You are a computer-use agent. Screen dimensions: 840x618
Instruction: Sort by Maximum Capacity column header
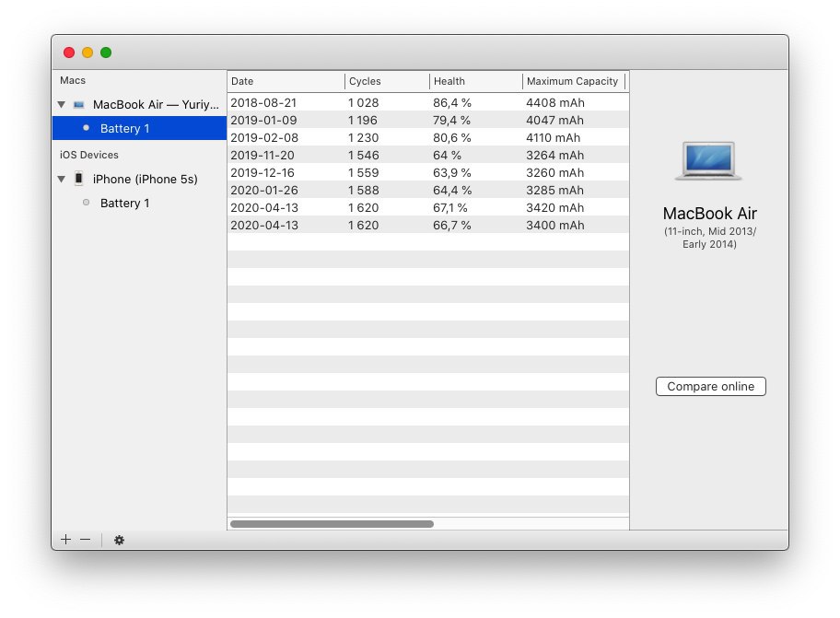(x=573, y=81)
